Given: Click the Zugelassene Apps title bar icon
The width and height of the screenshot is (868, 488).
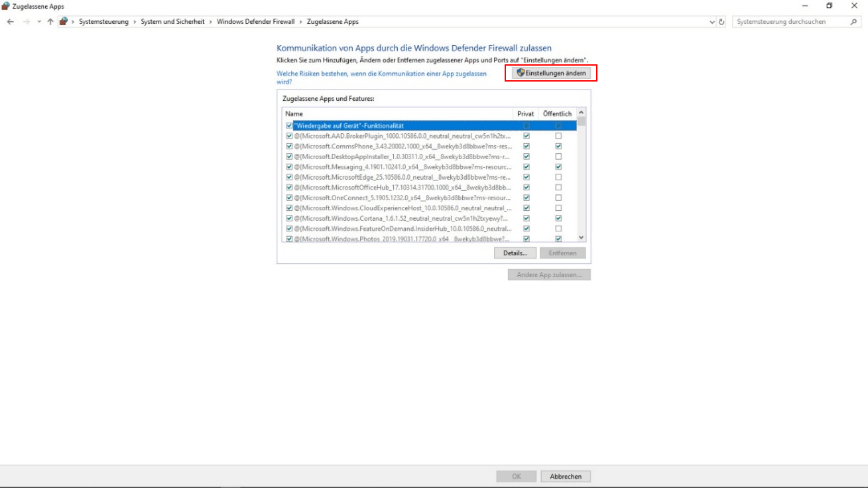Looking at the screenshot, I should point(6,6).
